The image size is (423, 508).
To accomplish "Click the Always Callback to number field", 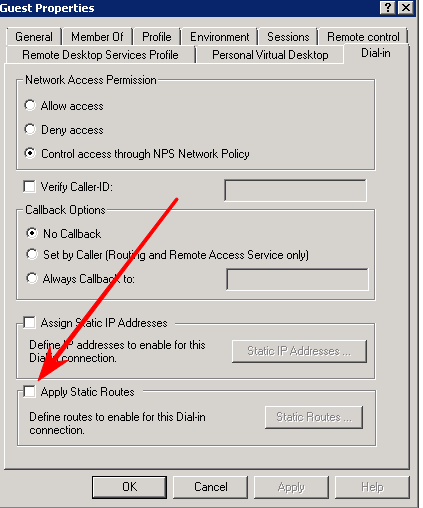I will pos(297,279).
